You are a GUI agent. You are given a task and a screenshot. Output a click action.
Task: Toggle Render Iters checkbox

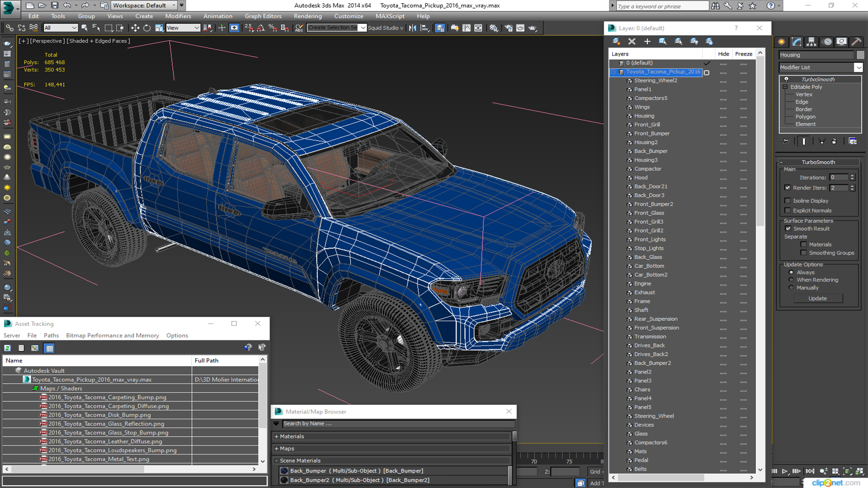(x=788, y=188)
